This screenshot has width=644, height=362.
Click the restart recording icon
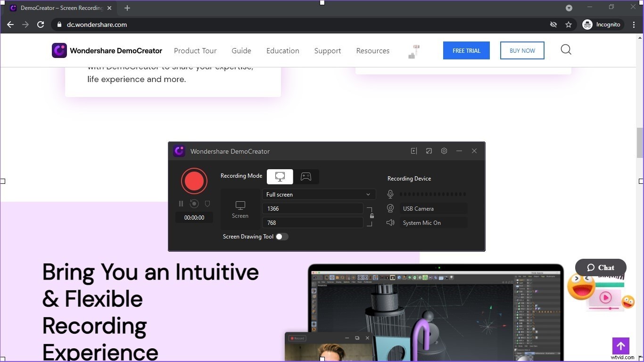point(194,203)
